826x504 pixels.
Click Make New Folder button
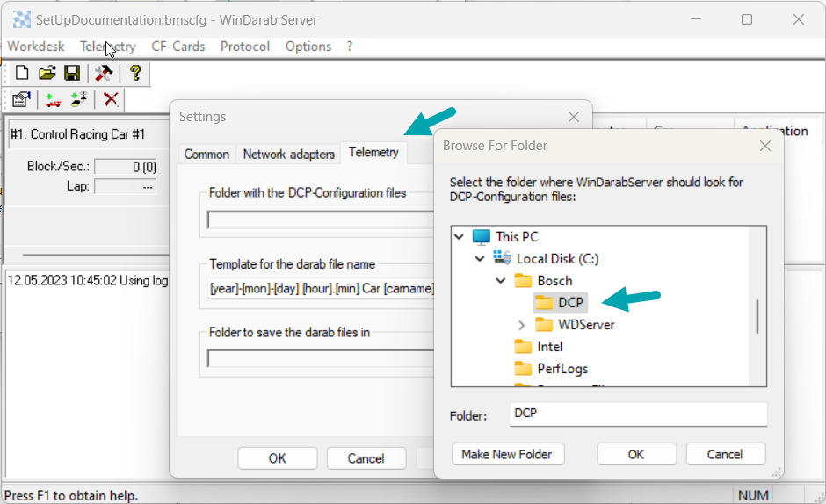click(x=508, y=454)
